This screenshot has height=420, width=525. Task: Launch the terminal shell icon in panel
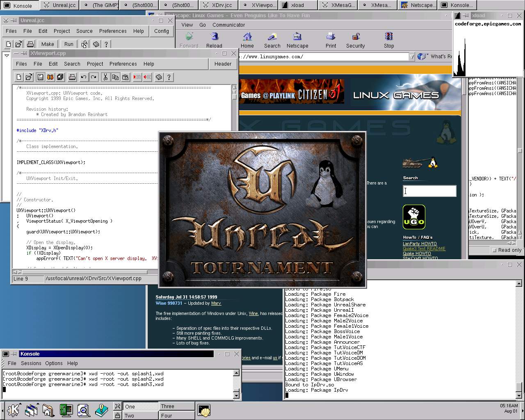click(204, 410)
